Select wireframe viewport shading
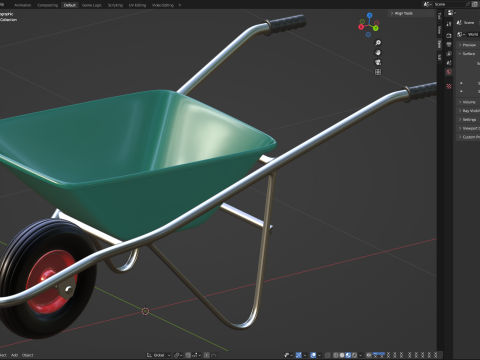The width and height of the screenshot is (480, 360). (335, 355)
